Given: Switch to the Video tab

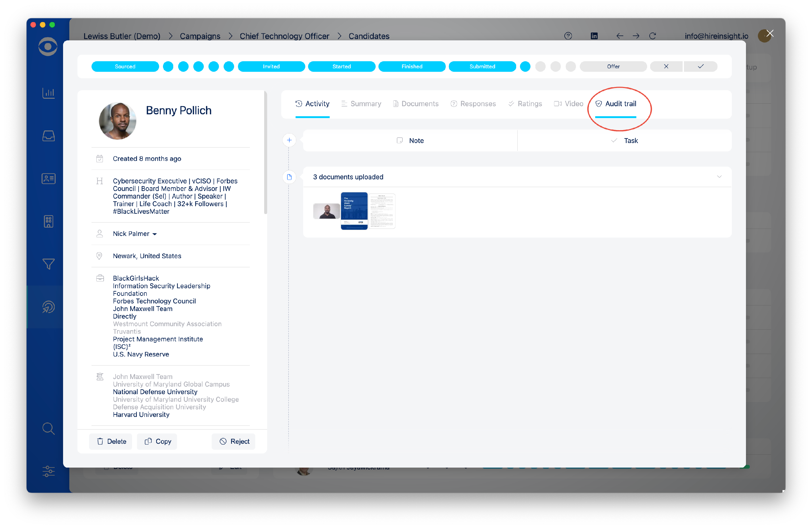Looking at the screenshot, I should tap(568, 103).
